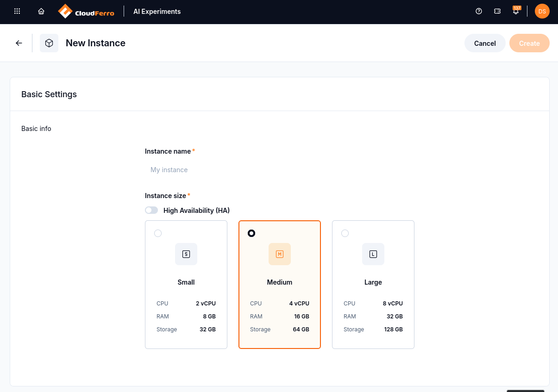Image resolution: width=558 pixels, height=392 pixels.
Task: Open the DS user avatar menu
Action: (x=542, y=12)
